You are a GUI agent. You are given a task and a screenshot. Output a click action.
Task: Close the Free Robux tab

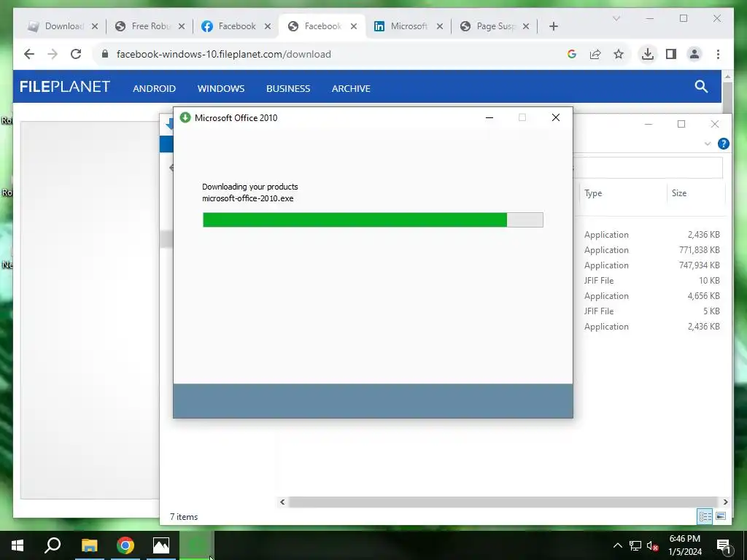tap(182, 26)
